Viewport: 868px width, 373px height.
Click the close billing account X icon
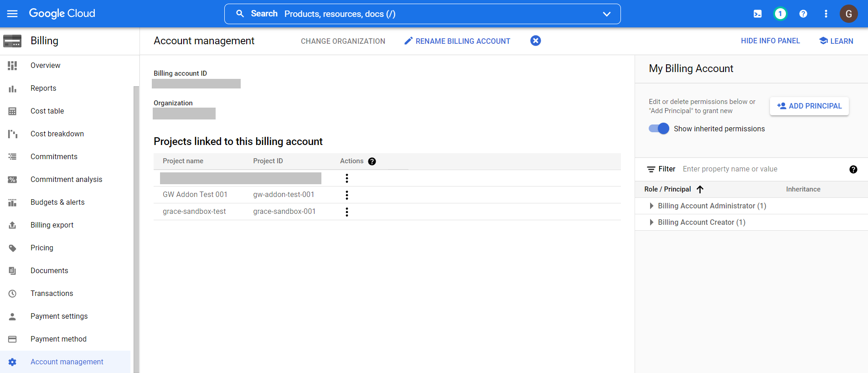tap(536, 41)
